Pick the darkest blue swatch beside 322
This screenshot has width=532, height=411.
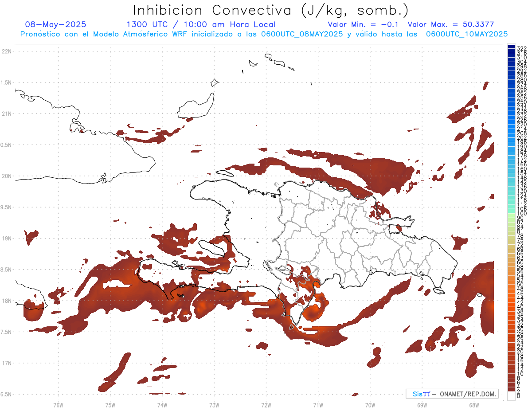click(x=511, y=47)
